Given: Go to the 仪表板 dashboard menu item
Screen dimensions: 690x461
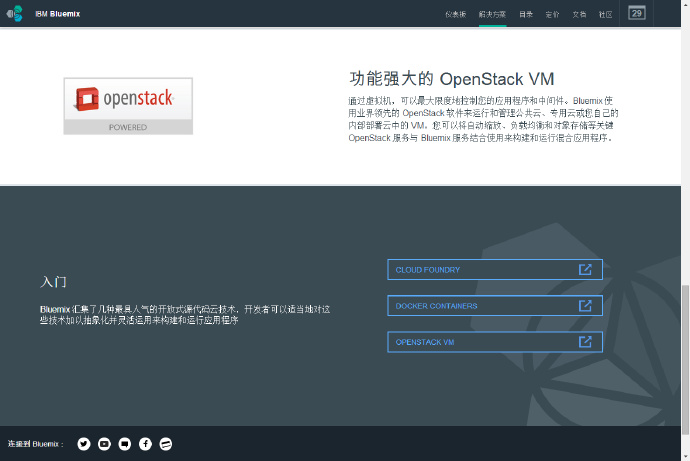Looking at the screenshot, I should point(455,15).
